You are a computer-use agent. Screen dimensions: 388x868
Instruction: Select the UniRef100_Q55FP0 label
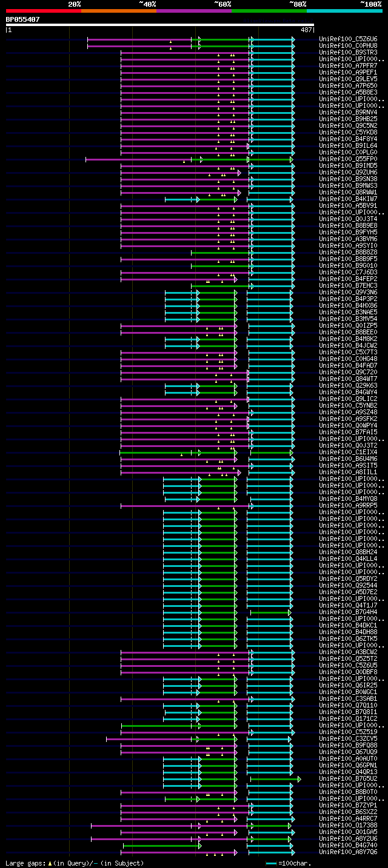(348, 159)
